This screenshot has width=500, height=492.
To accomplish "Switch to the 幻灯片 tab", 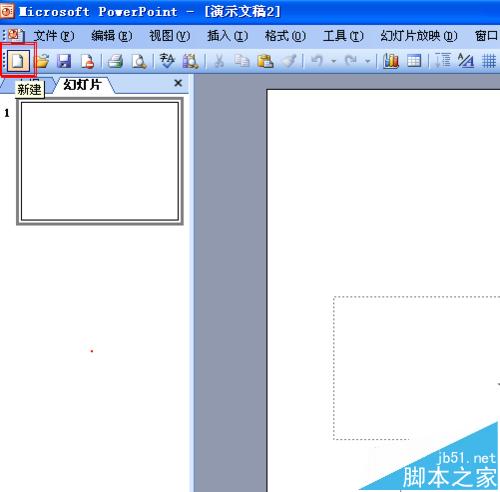I will [82, 85].
